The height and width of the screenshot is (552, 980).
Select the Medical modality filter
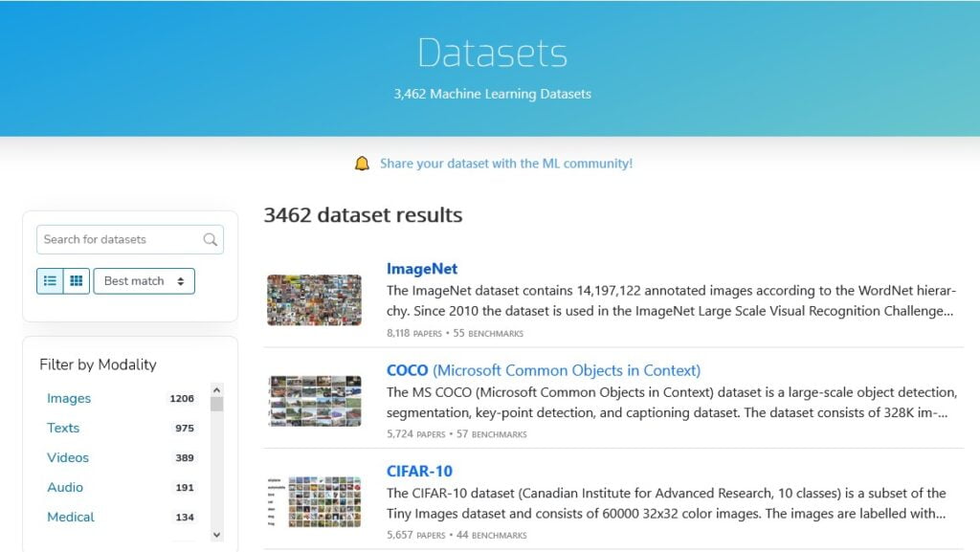[71, 517]
